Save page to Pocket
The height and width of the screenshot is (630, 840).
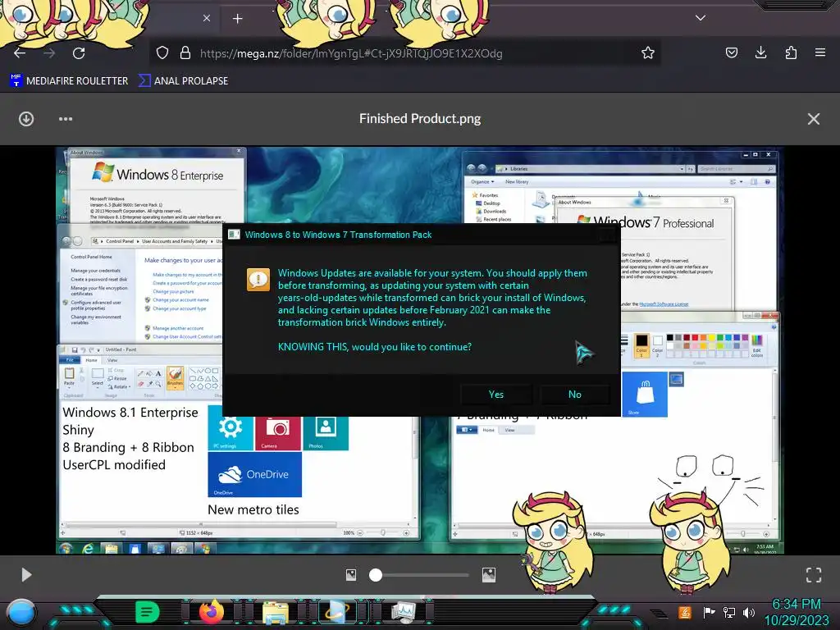click(731, 52)
